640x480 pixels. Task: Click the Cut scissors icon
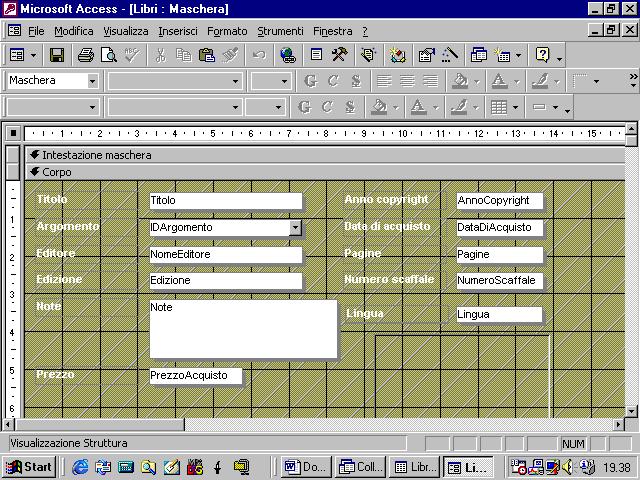click(160, 55)
